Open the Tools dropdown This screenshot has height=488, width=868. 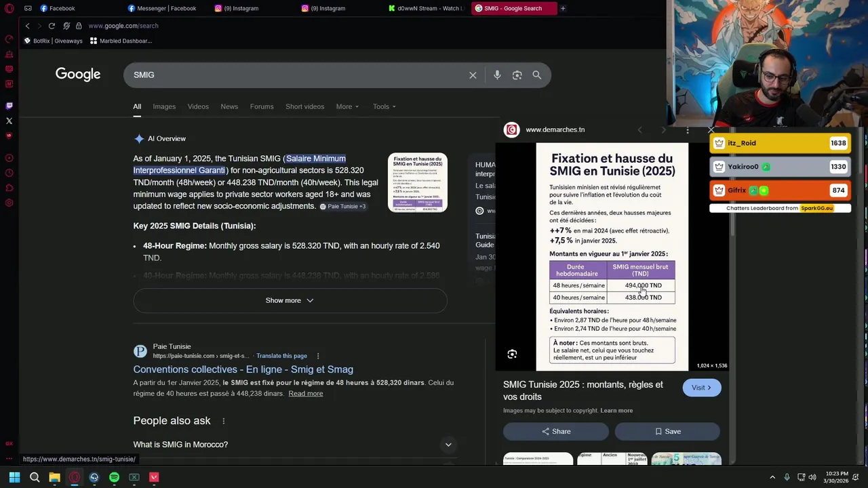coord(384,106)
